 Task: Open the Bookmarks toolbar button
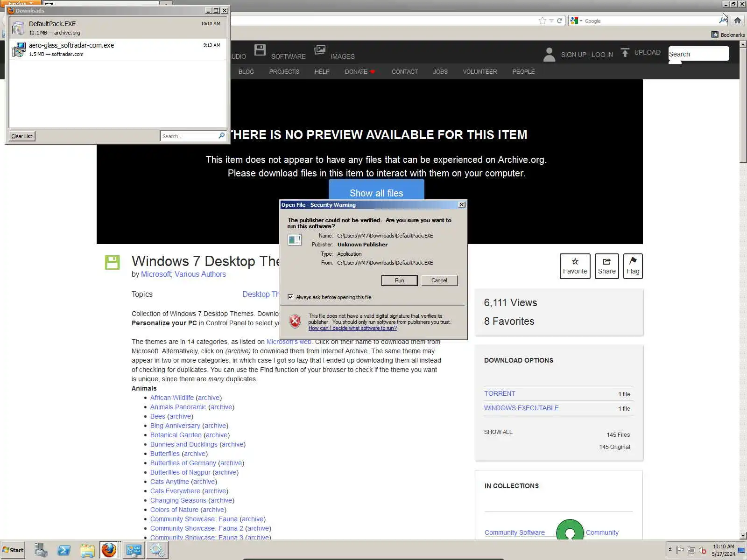click(x=728, y=35)
